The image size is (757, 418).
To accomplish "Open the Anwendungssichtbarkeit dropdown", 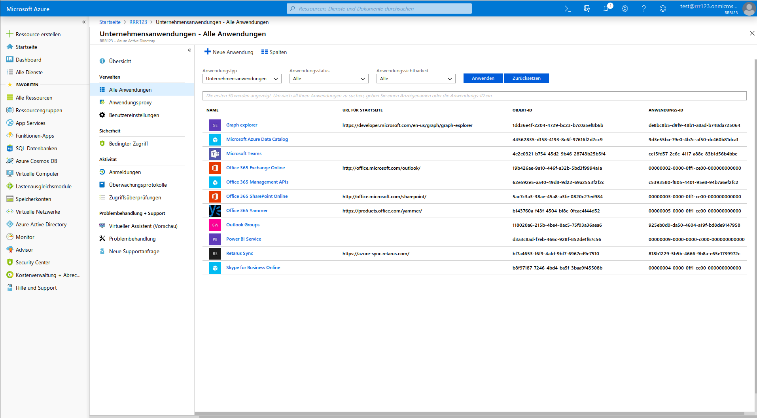I will [414, 77].
